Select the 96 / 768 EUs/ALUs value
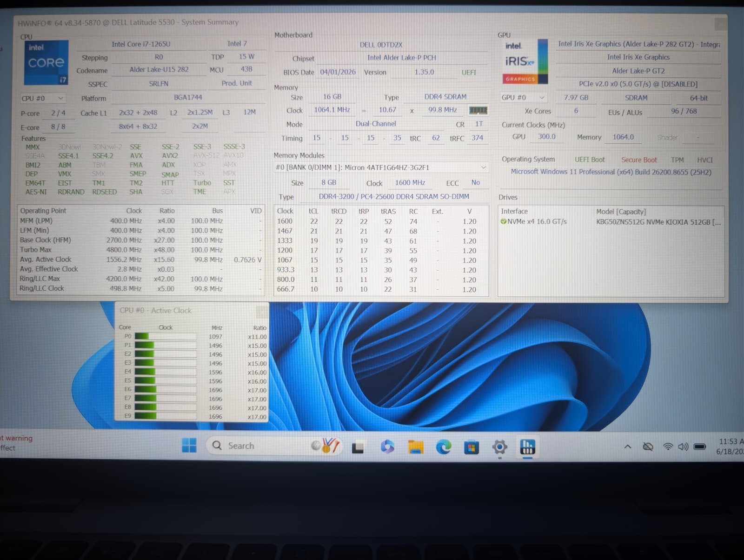 click(x=684, y=111)
